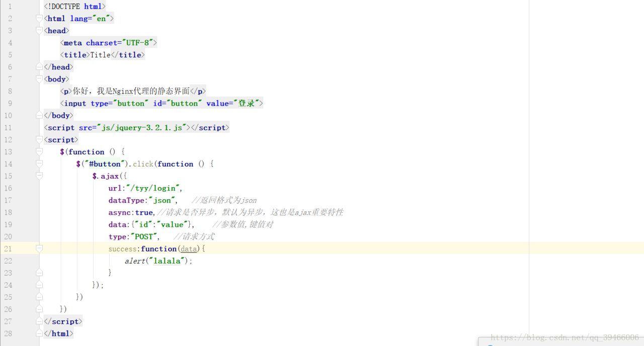
Task: Click the closing </script> tag on line 27
Action: click(x=63, y=321)
